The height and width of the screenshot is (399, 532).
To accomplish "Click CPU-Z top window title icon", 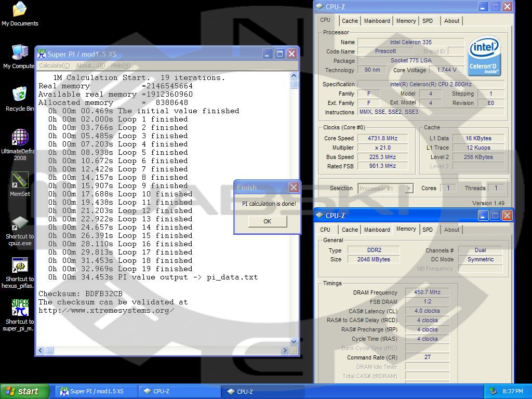I will tap(320, 6).
